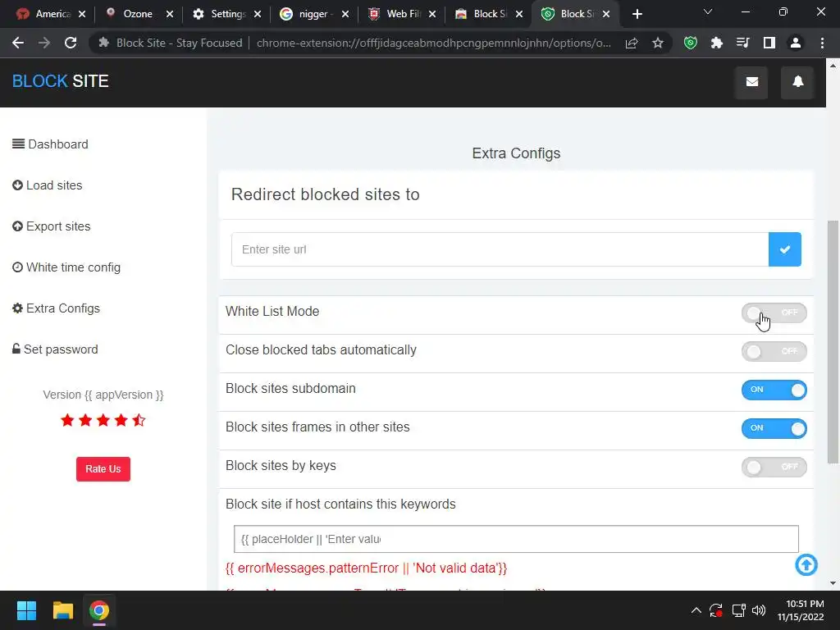Click the red star rating icons
The image size is (840, 630).
point(103,420)
